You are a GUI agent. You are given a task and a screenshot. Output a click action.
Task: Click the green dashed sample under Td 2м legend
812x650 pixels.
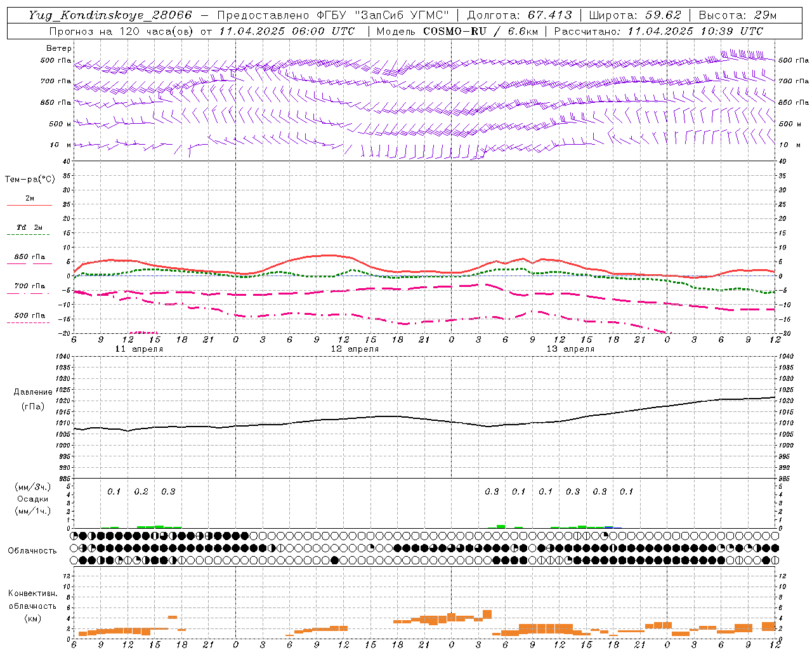pos(29,235)
